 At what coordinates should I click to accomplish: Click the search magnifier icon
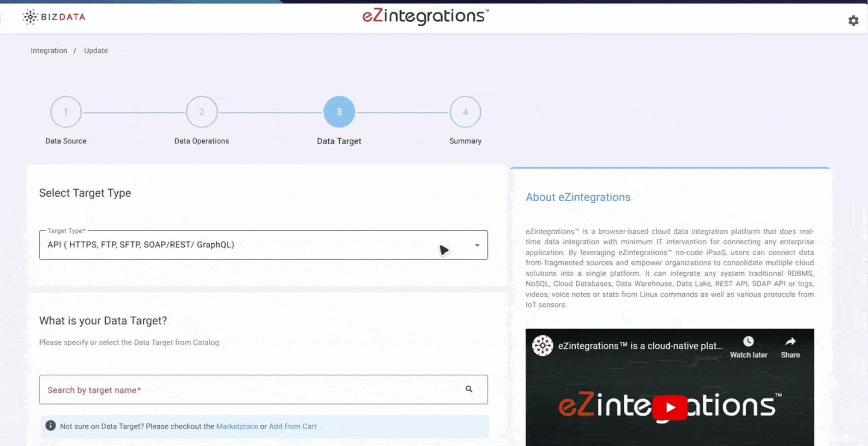click(469, 389)
